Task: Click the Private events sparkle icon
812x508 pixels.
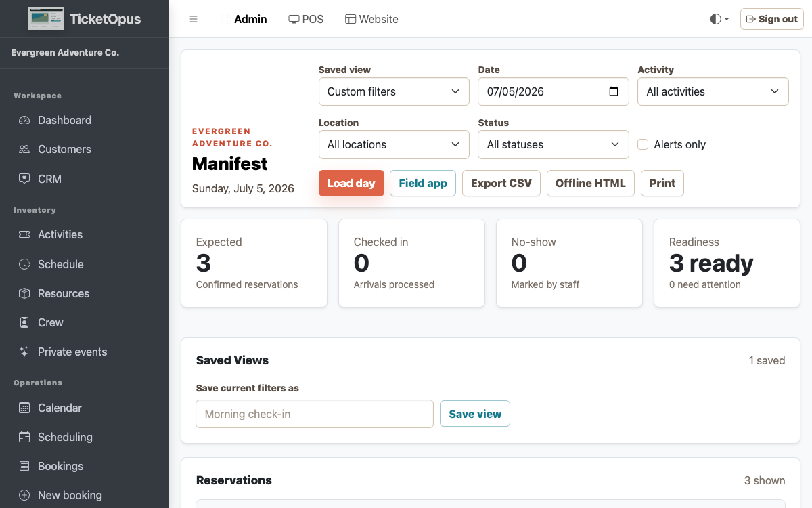Action: [x=24, y=352]
